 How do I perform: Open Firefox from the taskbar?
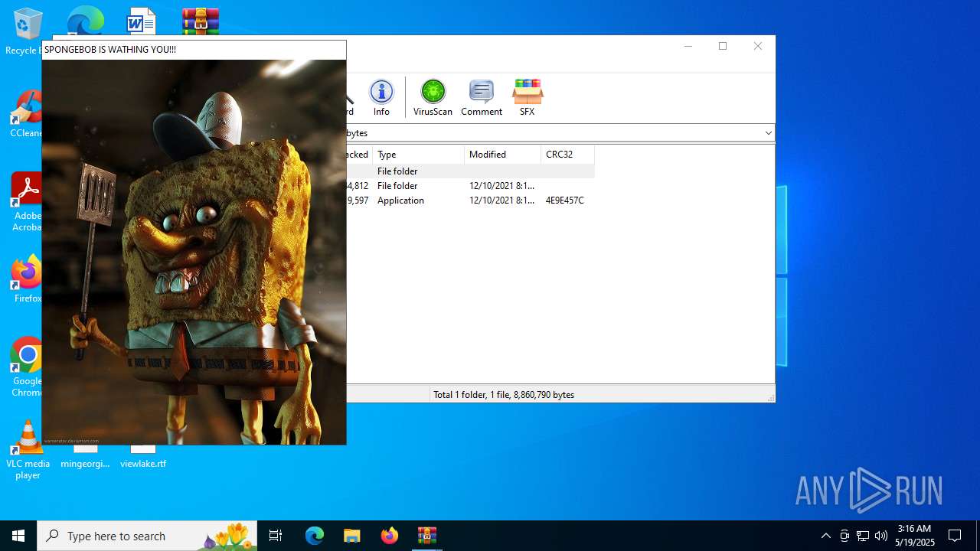tap(389, 536)
